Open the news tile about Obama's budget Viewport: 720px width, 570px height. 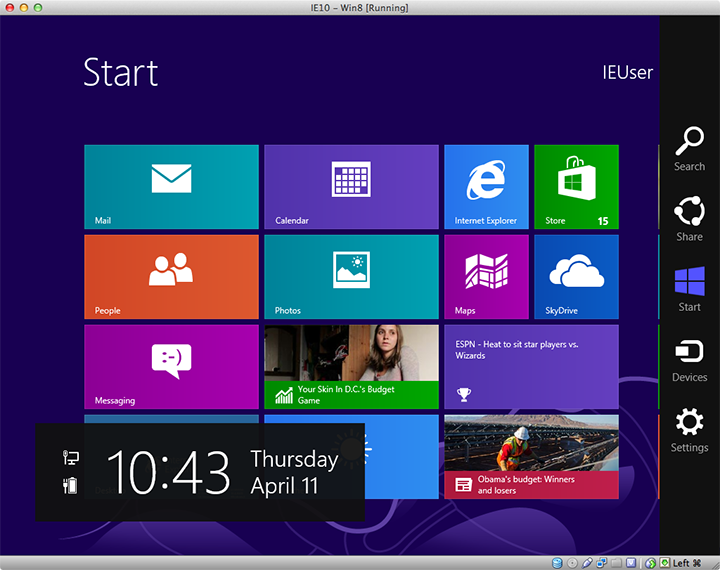531,457
